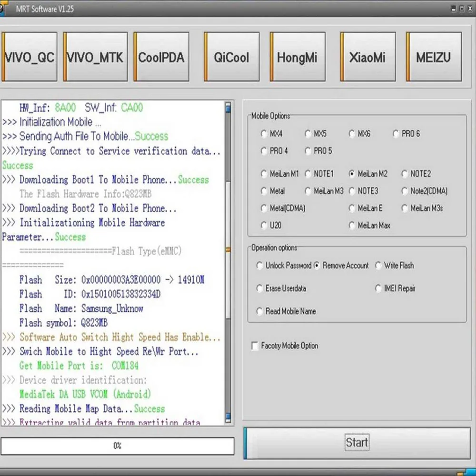
Task: Choose the PRO 5 model radio
Action: point(318,151)
